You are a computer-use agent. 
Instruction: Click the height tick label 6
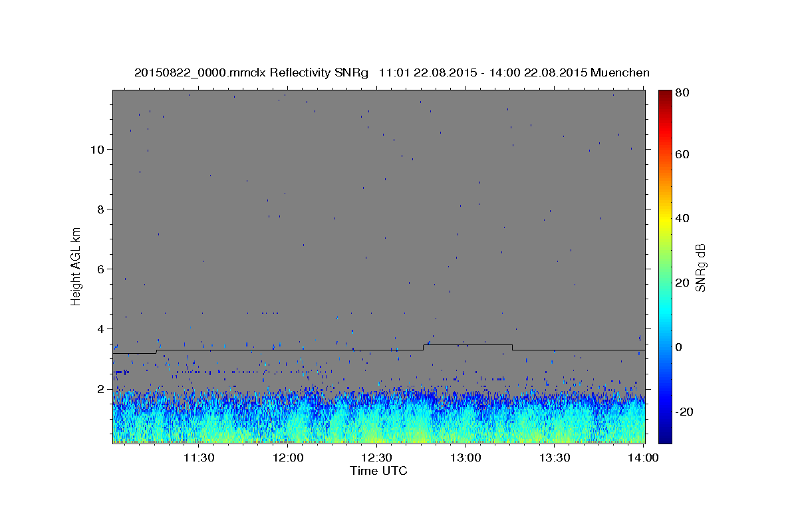click(x=102, y=269)
